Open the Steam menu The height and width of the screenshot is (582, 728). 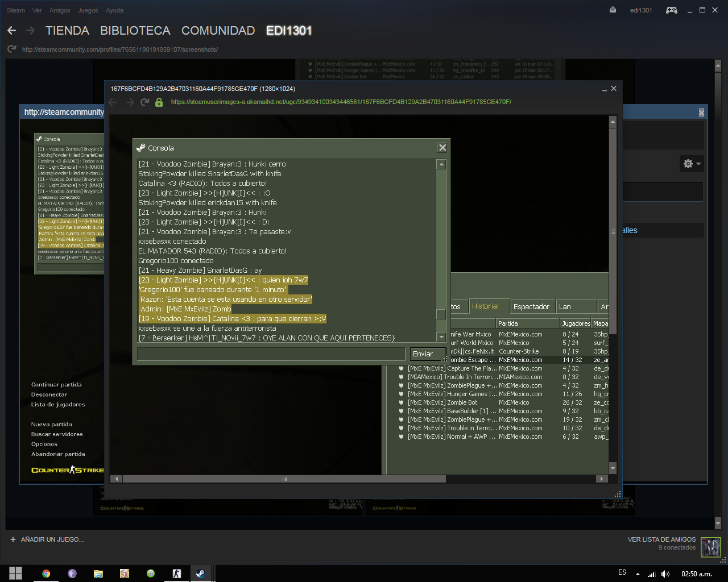(16, 10)
